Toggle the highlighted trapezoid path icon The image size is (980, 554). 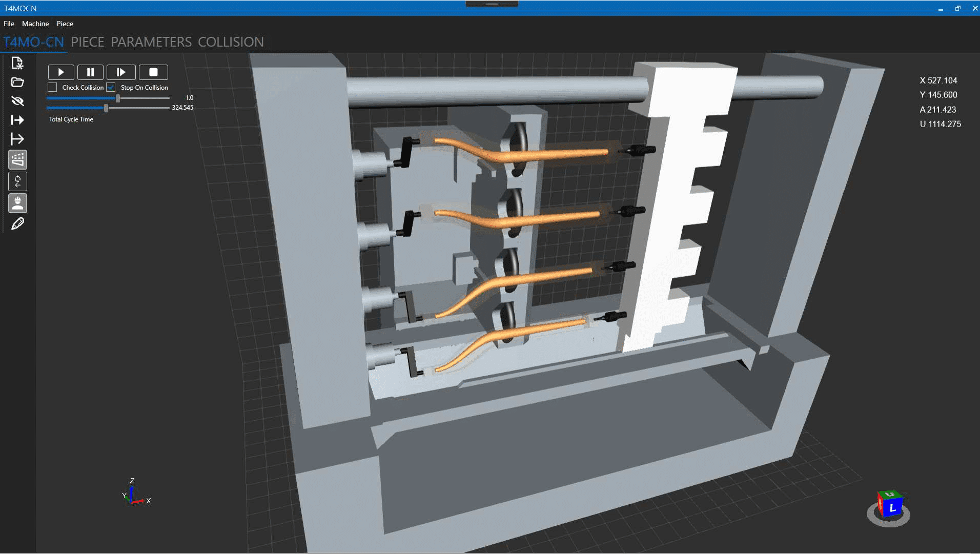click(x=17, y=160)
